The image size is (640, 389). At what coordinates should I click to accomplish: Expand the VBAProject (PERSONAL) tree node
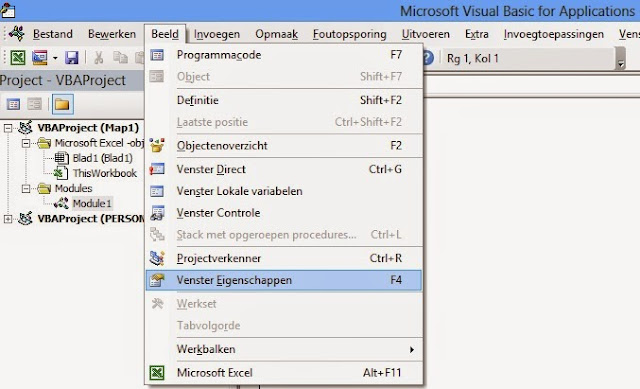(8, 219)
